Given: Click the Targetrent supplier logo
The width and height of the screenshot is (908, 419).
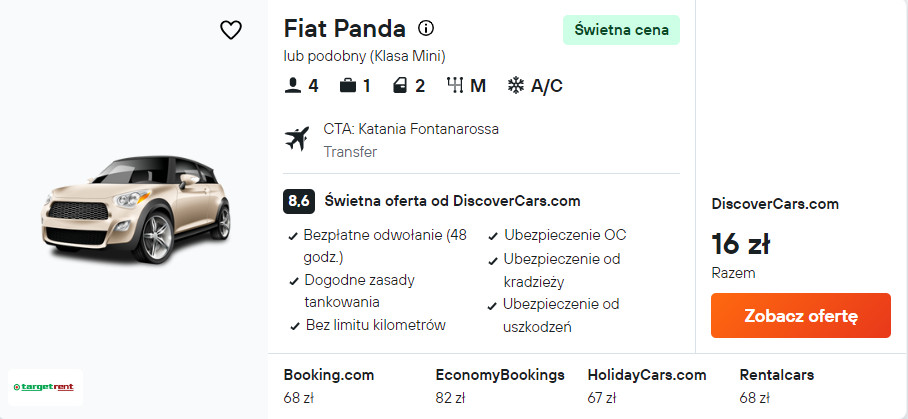Looking at the screenshot, I should pyautogui.click(x=45, y=386).
